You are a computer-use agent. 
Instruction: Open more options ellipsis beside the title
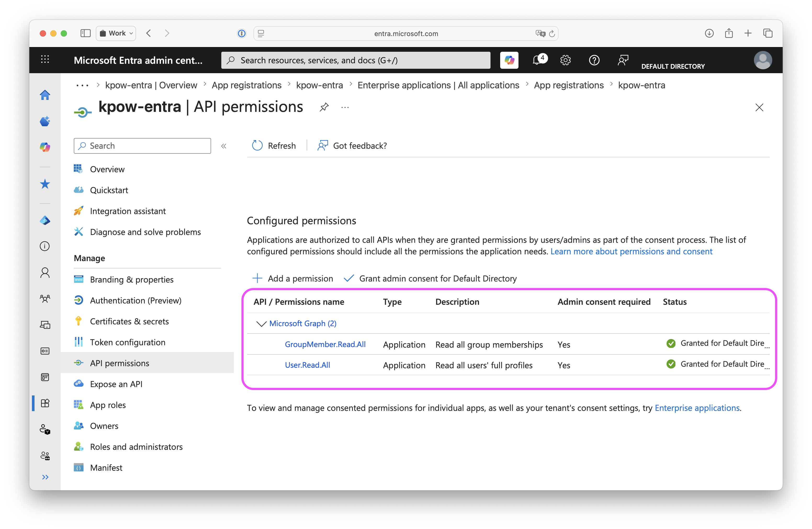pyautogui.click(x=345, y=107)
